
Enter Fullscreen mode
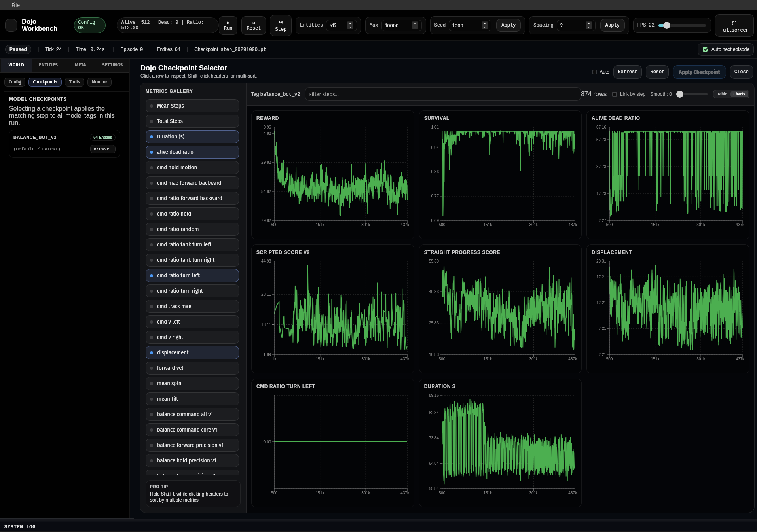[x=734, y=25]
